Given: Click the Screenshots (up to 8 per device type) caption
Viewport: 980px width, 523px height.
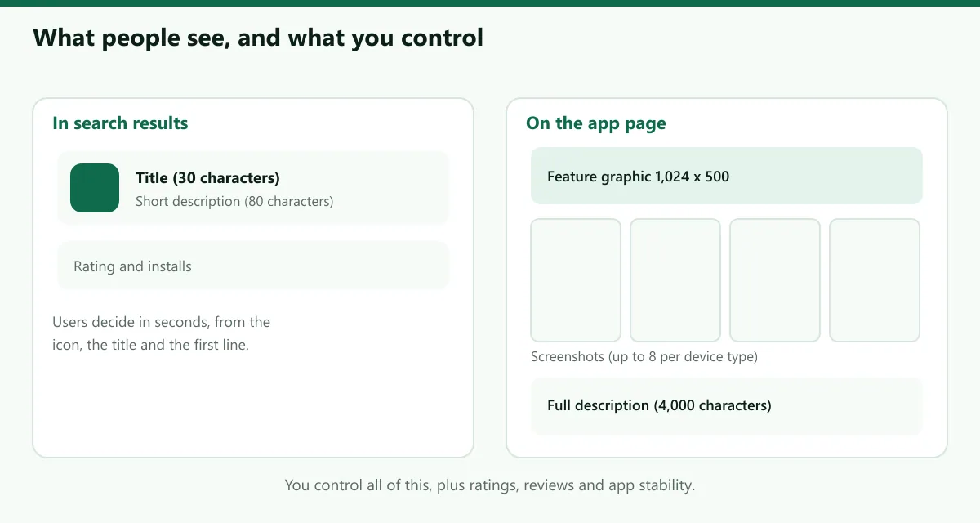Looking at the screenshot, I should coord(644,357).
